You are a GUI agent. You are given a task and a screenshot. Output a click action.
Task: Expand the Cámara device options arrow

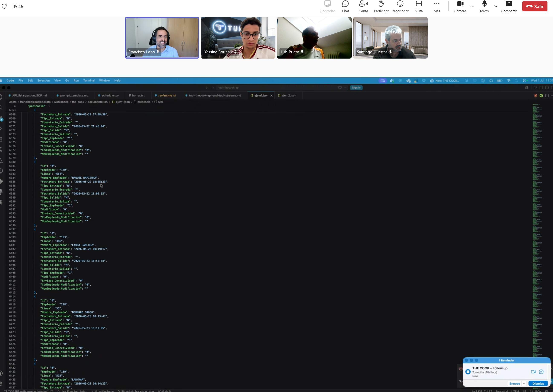click(471, 6)
